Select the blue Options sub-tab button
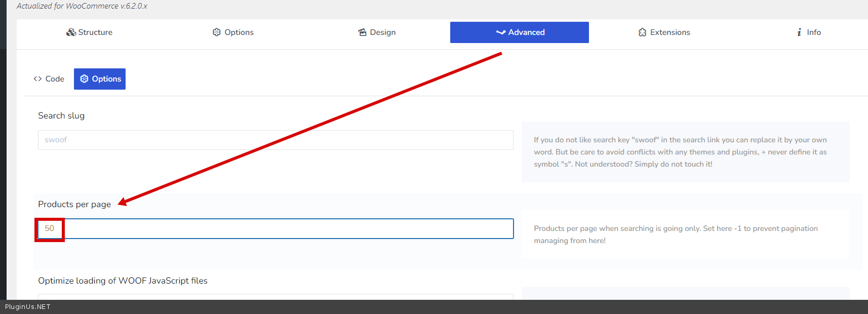Viewport: 868px width, 314px height. click(106, 79)
